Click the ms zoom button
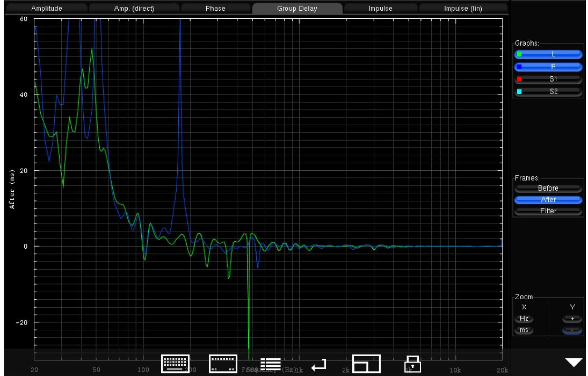Screen dimensions: 588x376 [x=524, y=330]
